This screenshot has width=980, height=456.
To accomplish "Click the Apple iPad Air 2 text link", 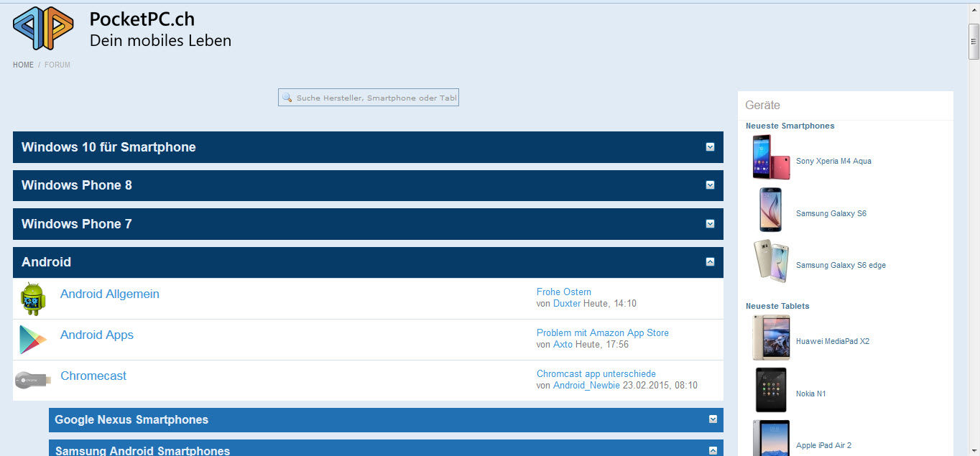I will (823, 445).
